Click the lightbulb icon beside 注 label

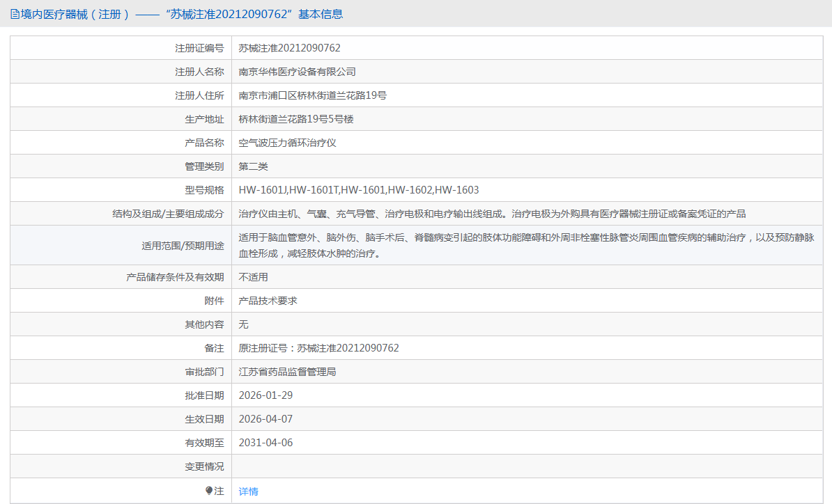point(209,491)
